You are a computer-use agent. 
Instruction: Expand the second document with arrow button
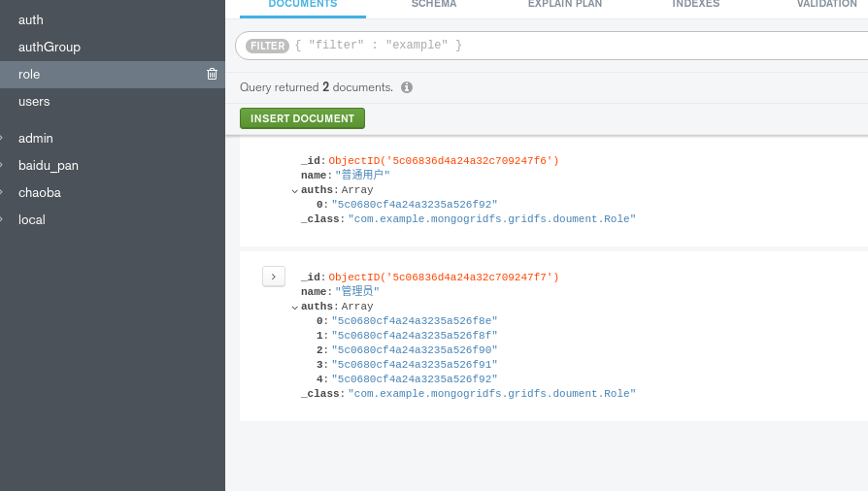coord(274,277)
